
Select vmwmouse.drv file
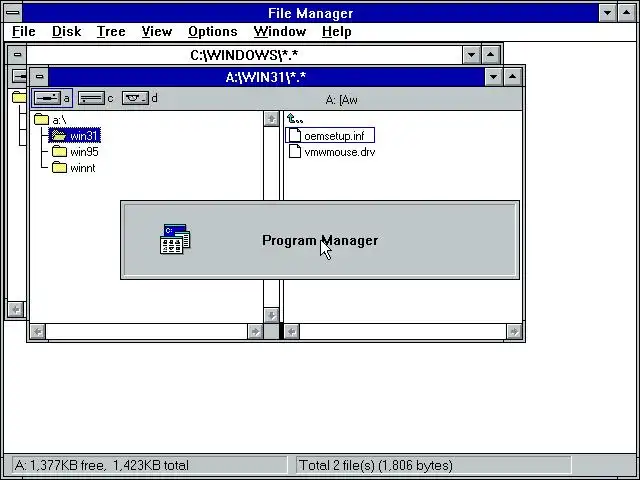[332, 152]
